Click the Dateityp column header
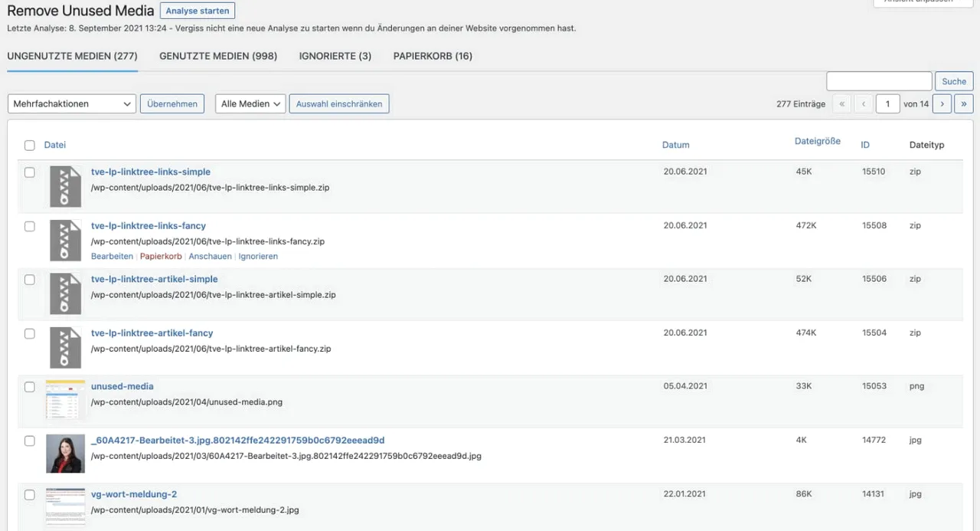 [926, 145]
